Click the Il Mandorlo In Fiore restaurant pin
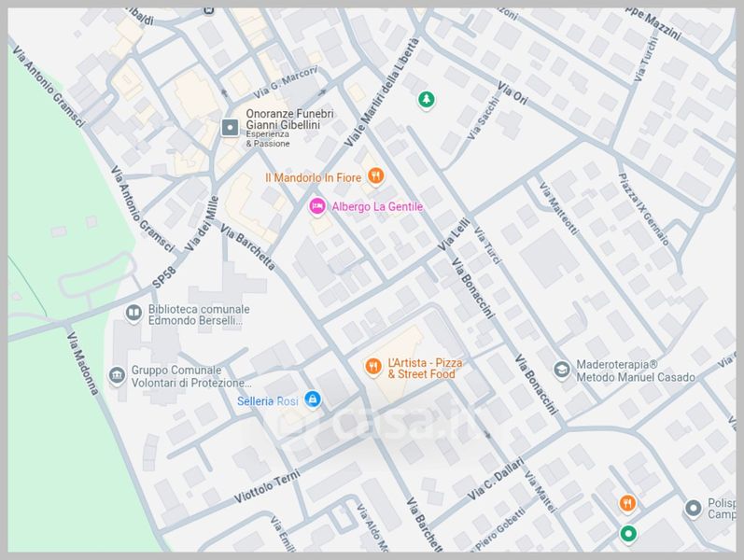 375,175
